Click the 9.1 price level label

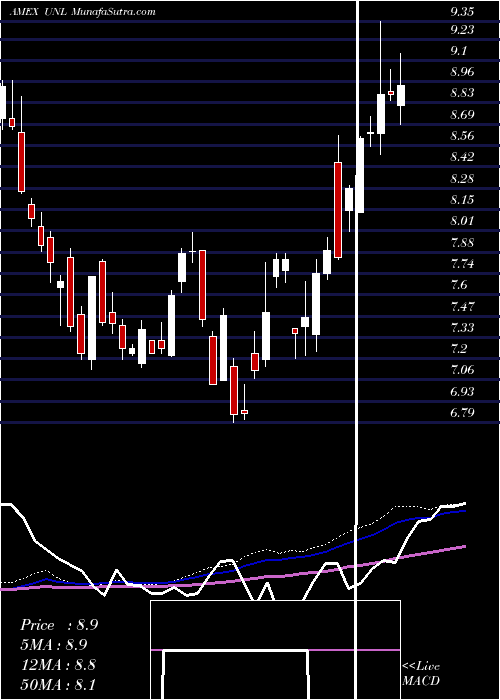coord(459,51)
